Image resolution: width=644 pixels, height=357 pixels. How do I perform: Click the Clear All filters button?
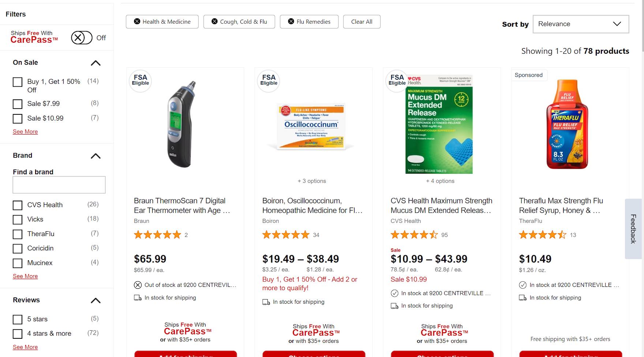(x=362, y=22)
